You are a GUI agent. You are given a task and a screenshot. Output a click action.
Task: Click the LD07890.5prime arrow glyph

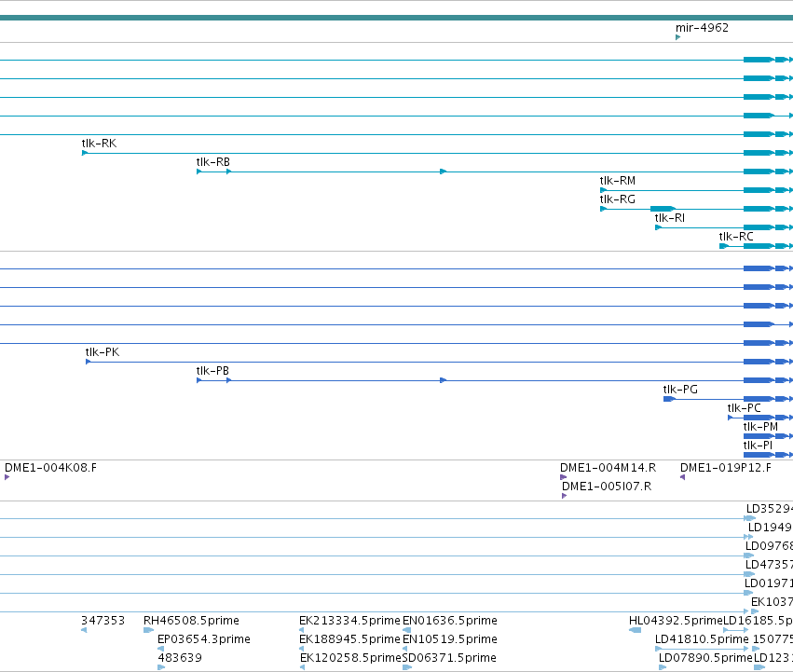tap(663, 667)
